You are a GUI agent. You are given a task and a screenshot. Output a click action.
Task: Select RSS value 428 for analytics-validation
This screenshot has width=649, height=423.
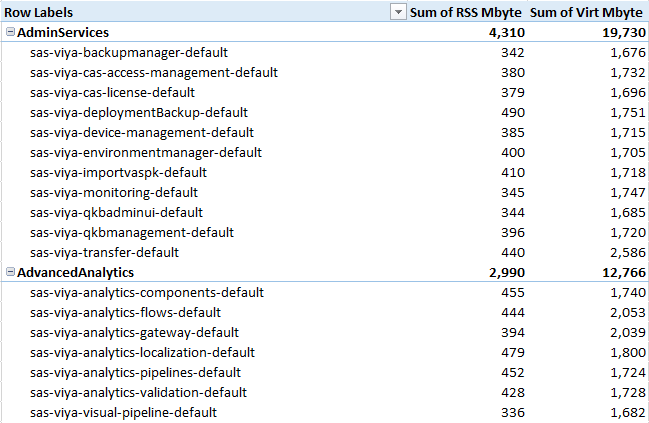pyautogui.click(x=513, y=393)
